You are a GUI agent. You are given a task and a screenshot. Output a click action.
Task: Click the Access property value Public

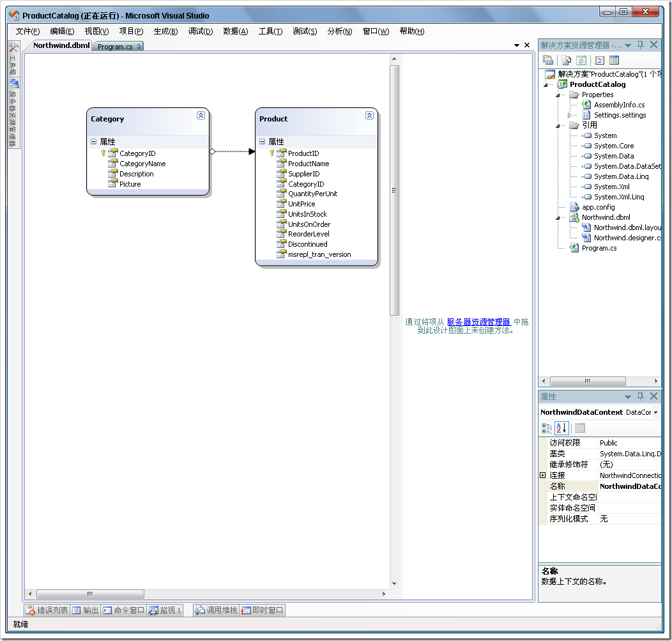tap(630, 443)
